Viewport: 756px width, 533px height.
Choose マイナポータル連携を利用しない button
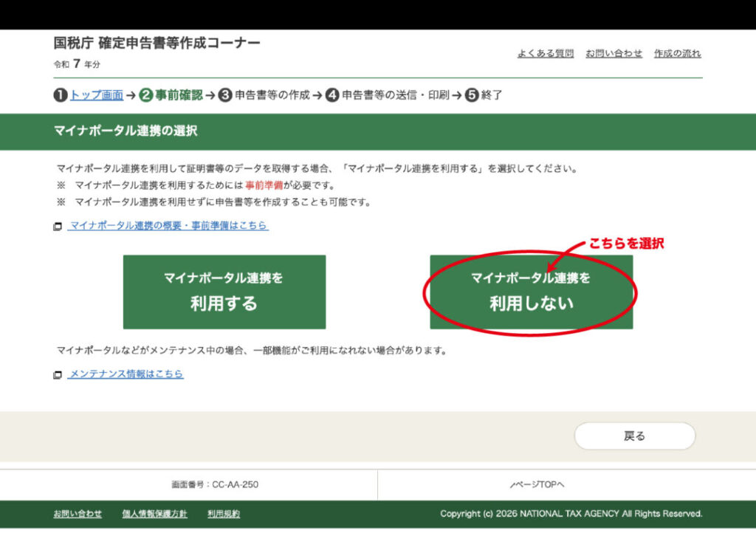point(531,292)
